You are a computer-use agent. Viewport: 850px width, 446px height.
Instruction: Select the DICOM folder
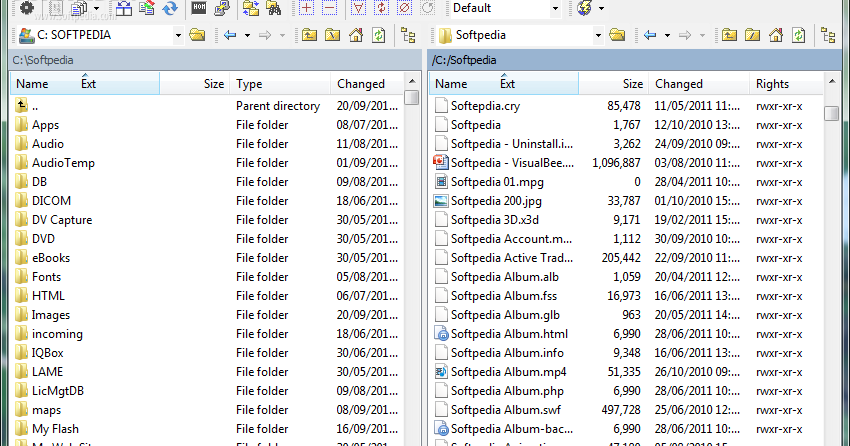[x=207, y=201]
